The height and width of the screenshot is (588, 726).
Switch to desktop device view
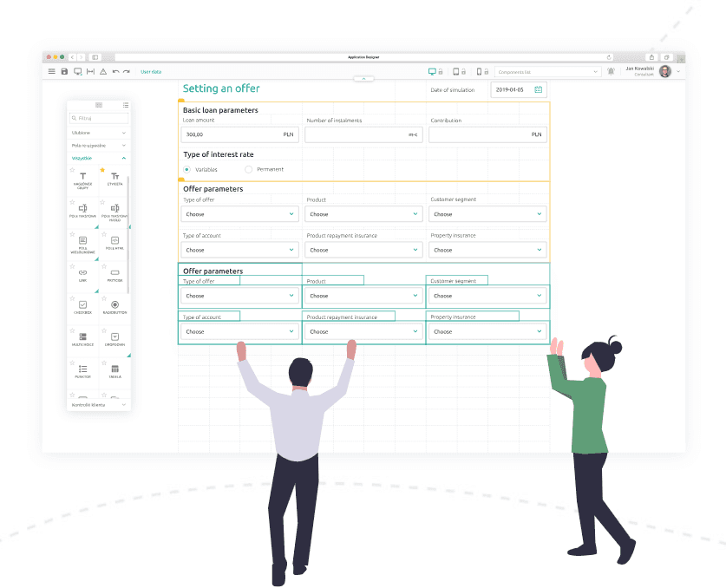click(432, 72)
